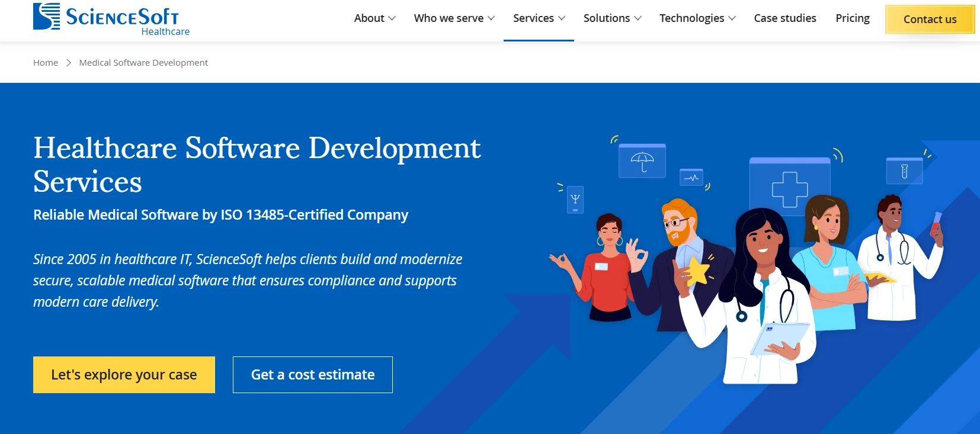Click the umbrella window icon in illustration
This screenshot has width=980, height=434.
pos(642,160)
